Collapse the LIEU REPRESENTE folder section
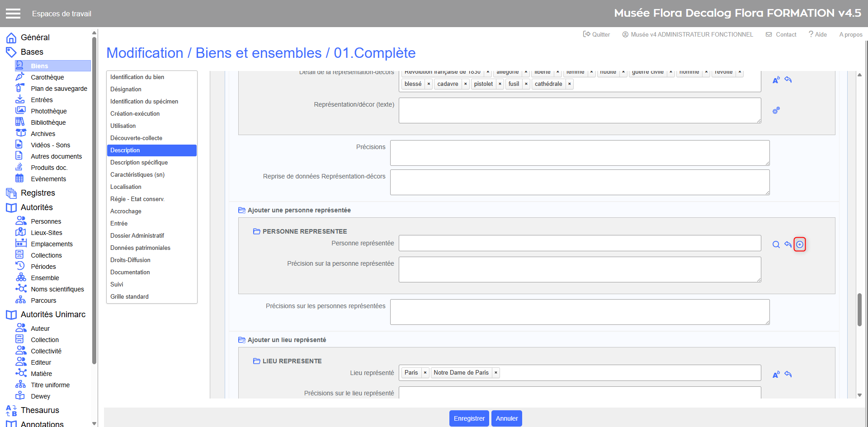This screenshot has height=427, width=868. point(256,361)
